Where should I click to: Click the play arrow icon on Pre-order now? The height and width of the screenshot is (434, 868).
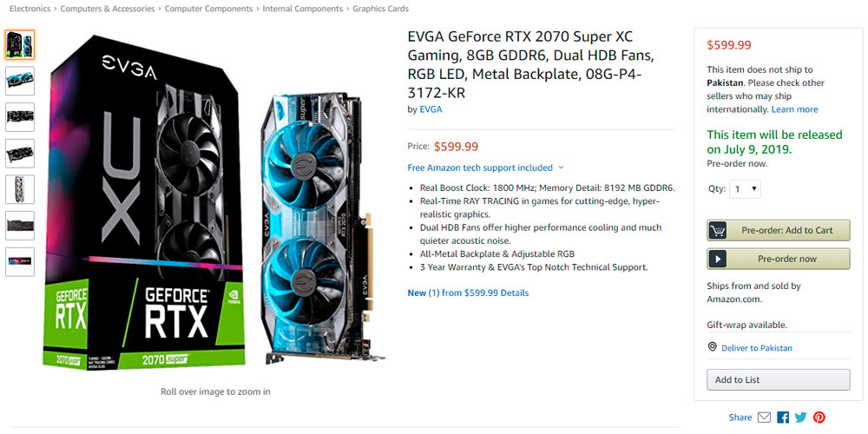click(717, 259)
